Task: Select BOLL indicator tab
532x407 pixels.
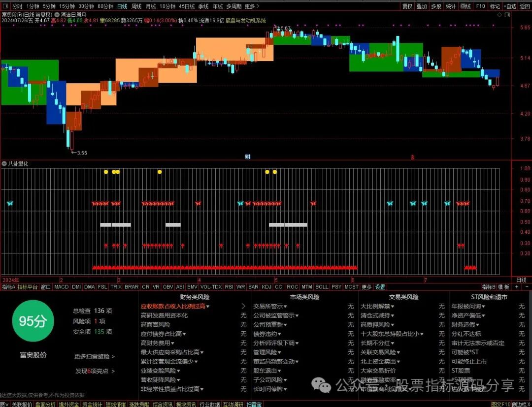Action: [322, 287]
